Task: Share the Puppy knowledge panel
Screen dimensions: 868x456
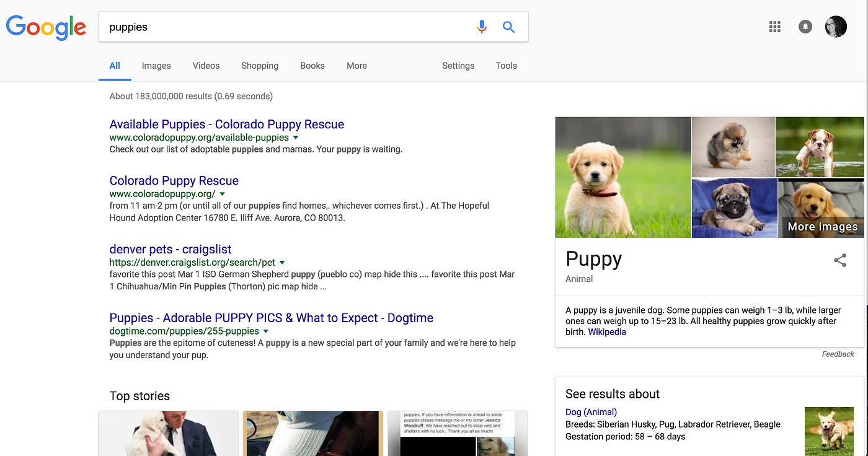Action: tap(840, 260)
